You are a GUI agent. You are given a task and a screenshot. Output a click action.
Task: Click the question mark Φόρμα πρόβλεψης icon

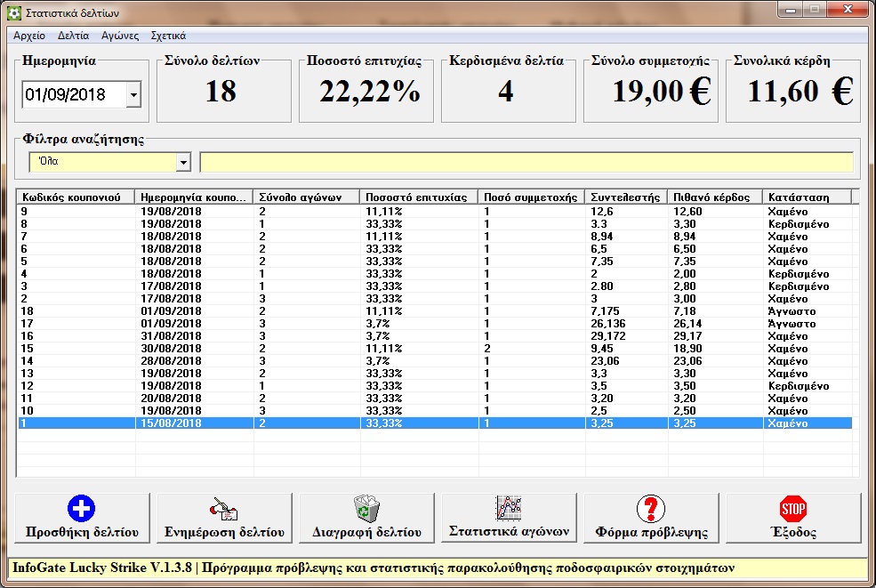(x=651, y=509)
